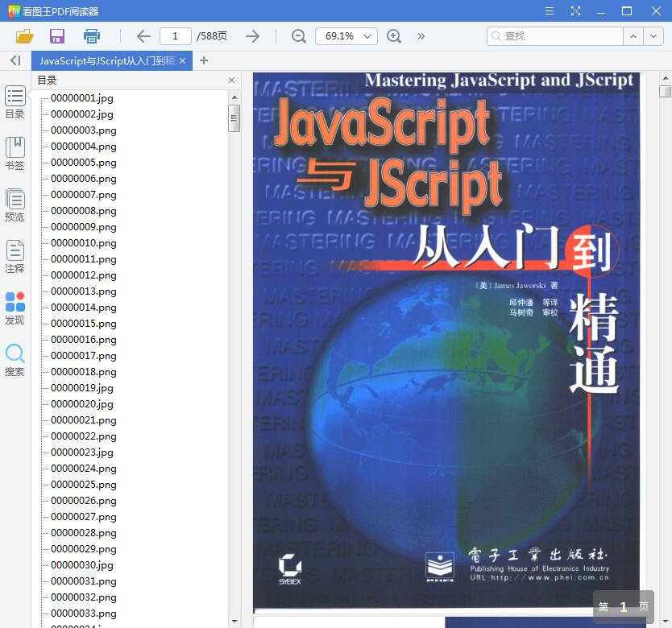Zoom in using the plus magnifier
Screen dimensions: 672x628
[394, 36]
